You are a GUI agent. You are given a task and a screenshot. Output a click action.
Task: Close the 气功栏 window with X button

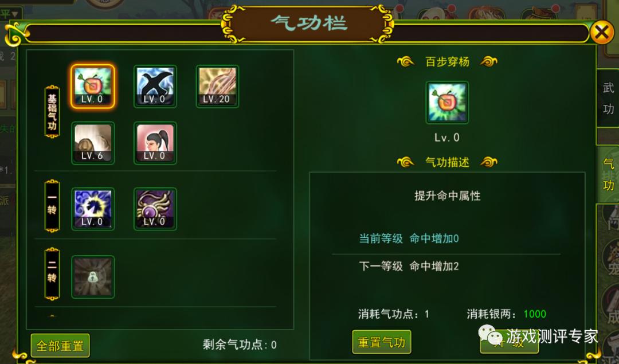pos(602,32)
